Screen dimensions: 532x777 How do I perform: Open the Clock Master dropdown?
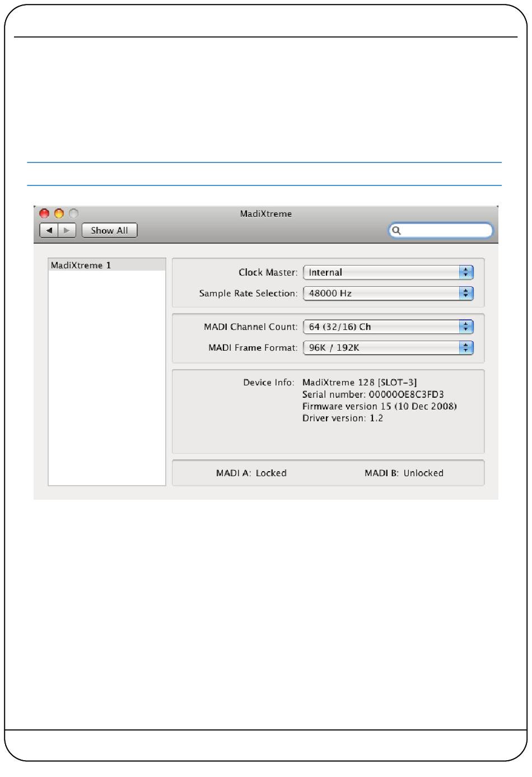(388, 272)
